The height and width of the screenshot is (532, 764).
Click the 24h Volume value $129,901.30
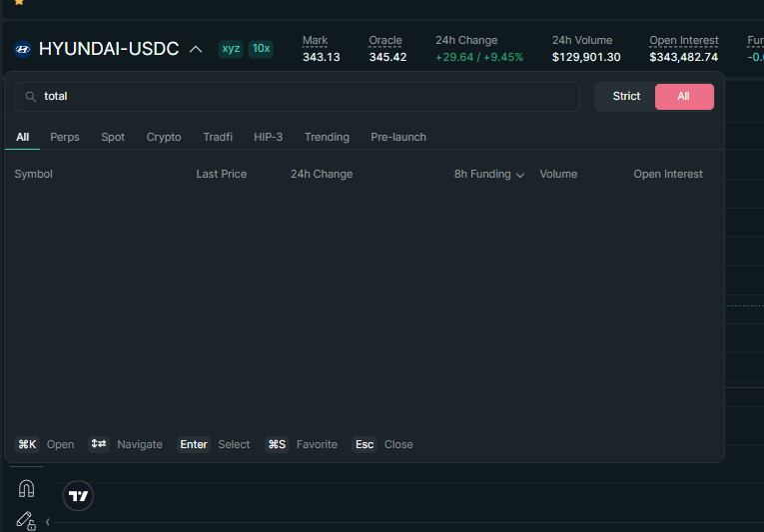(586, 58)
